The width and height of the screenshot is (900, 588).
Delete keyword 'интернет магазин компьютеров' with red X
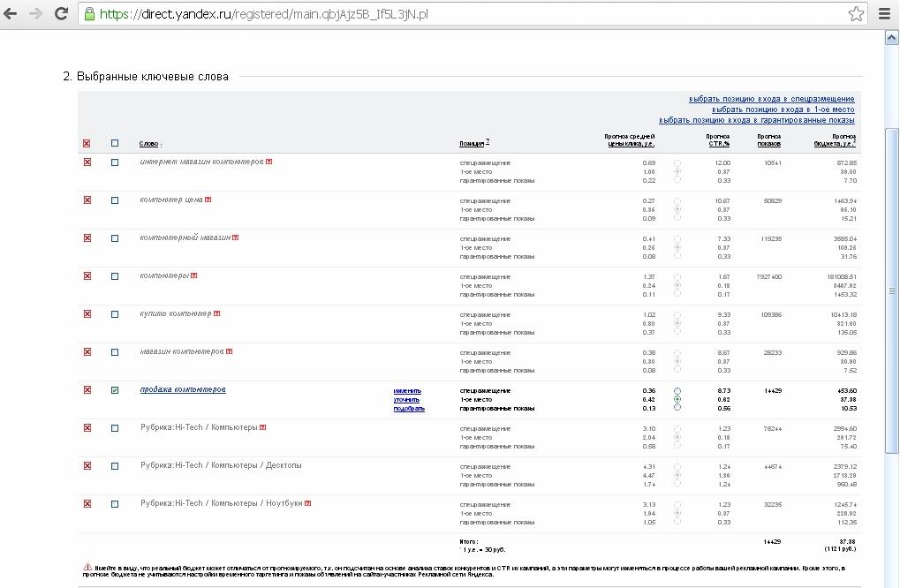tap(87, 162)
